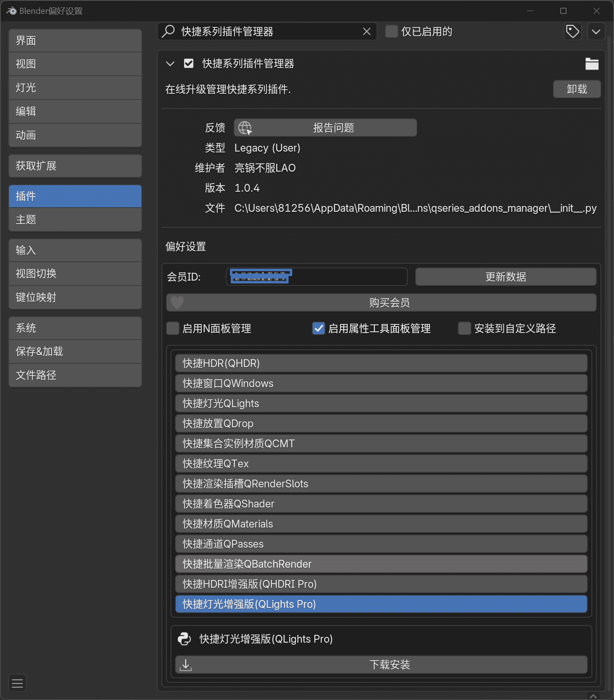614x700 pixels.
Task: Click the 卸载 uninstall button
Action: point(577,89)
